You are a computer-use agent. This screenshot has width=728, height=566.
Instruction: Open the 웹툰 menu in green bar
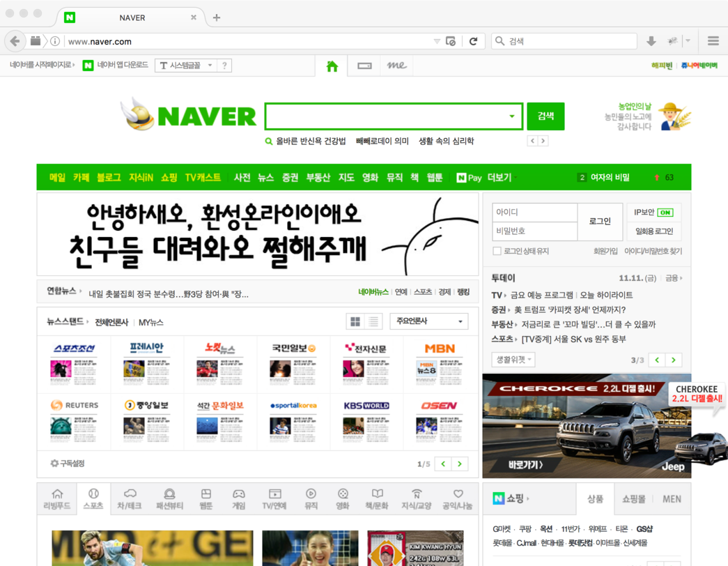point(435,177)
